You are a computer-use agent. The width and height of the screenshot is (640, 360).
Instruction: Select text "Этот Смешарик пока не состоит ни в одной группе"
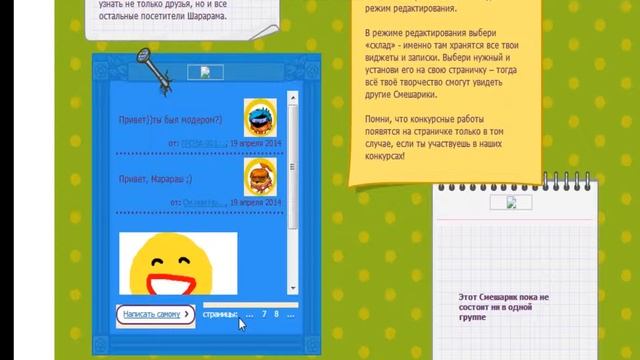pyautogui.click(x=503, y=307)
